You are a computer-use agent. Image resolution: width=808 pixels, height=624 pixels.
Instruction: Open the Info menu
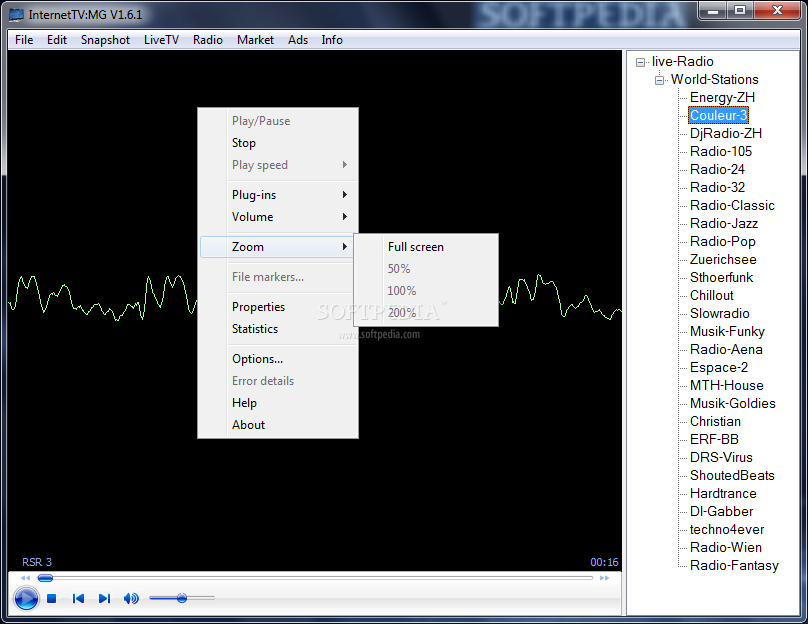click(332, 40)
